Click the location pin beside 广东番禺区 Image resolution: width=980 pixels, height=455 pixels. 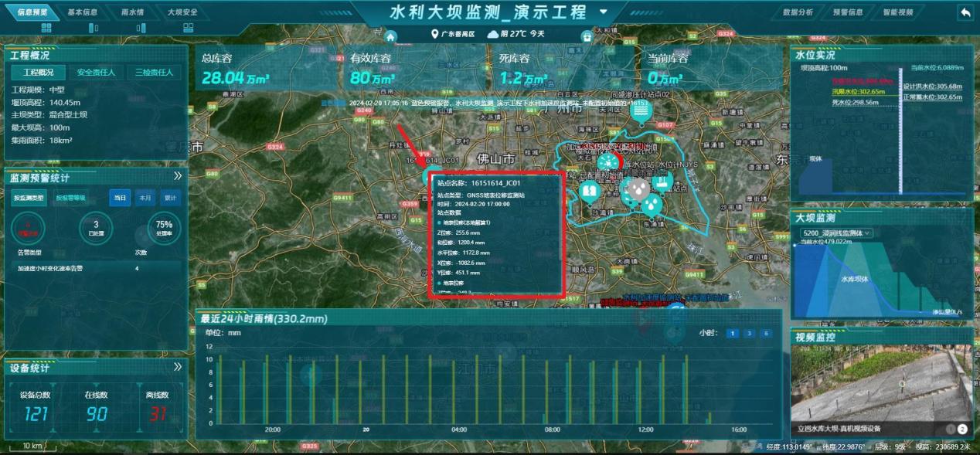434,34
